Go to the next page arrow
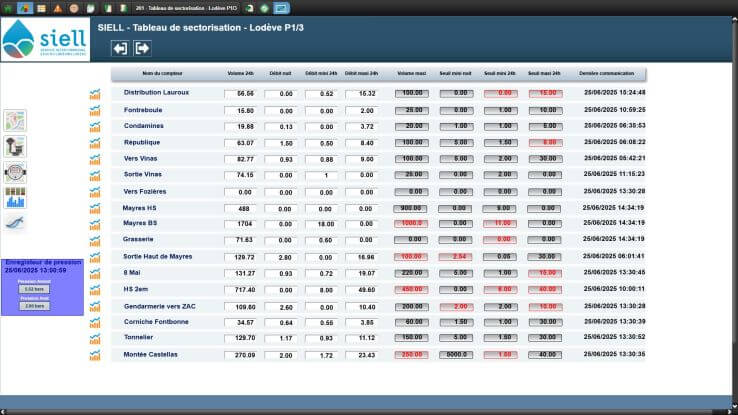738x415 pixels. [142, 48]
